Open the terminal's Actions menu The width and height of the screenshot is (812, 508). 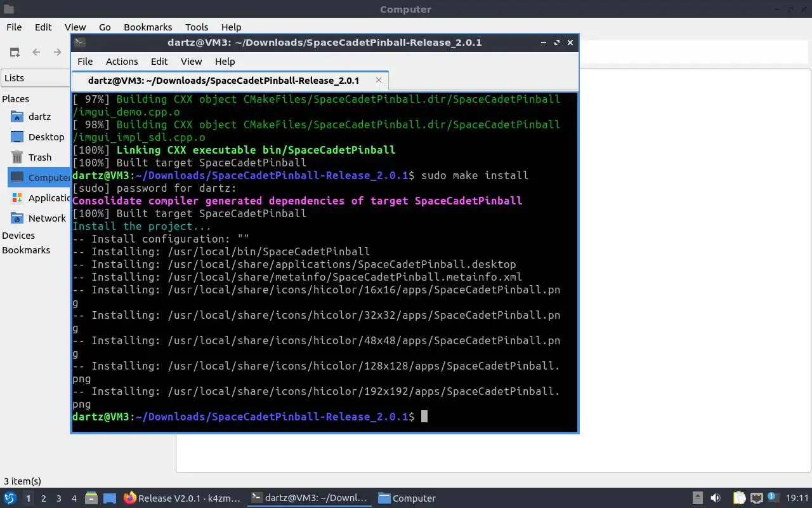click(122, 62)
